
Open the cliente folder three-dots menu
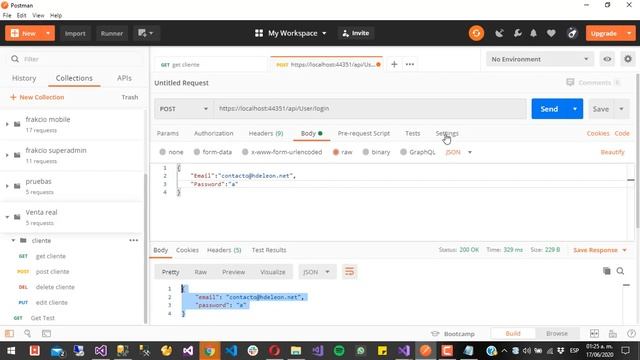[133, 240]
